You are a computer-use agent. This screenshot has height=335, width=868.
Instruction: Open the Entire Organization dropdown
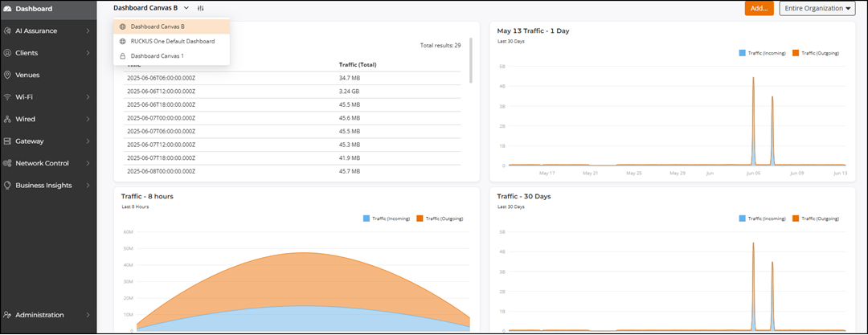[x=817, y=8]
